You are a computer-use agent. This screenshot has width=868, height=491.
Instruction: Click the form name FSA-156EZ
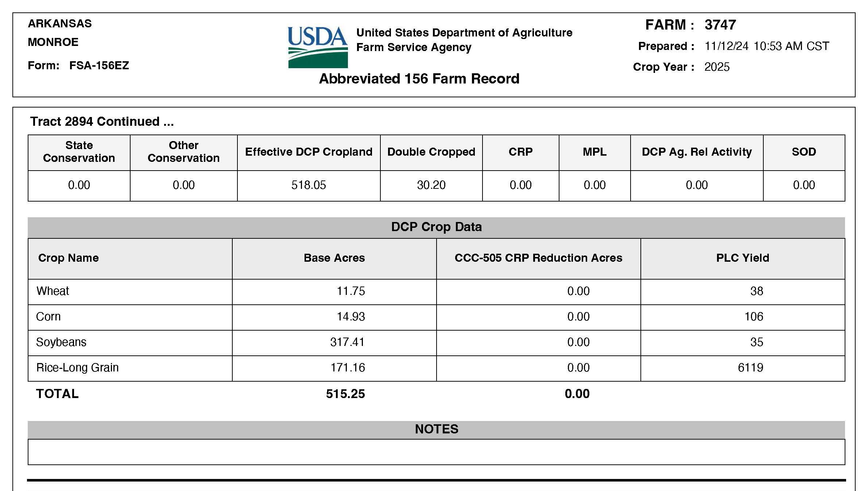click(99, 66)
